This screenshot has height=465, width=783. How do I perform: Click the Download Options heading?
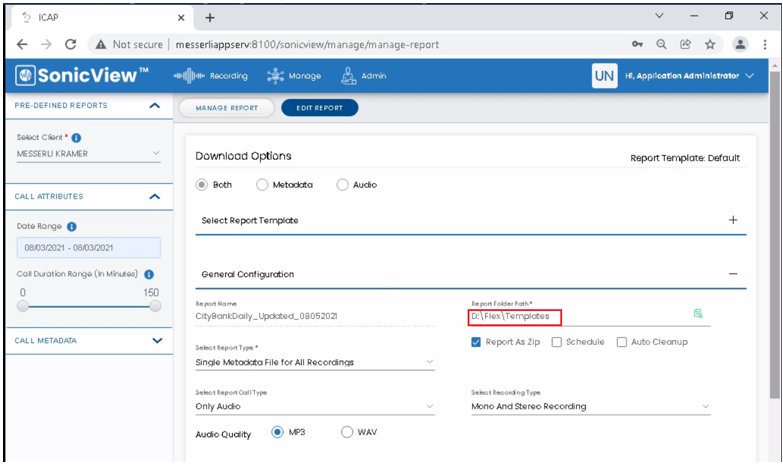tap(243, 156)
